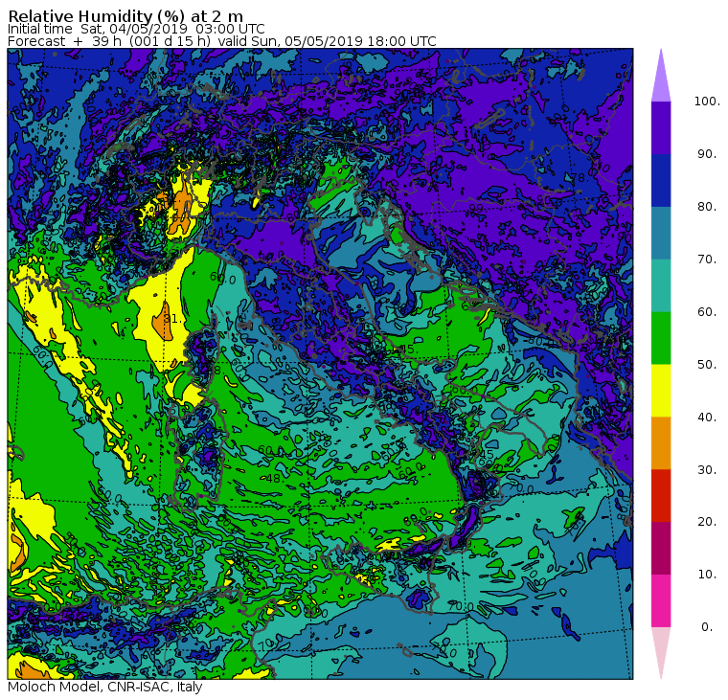The height and width of the screenshot is (700, 728).
Task: Select the yellow 40–50 legend color band
Action: click(x=661, y=391)
